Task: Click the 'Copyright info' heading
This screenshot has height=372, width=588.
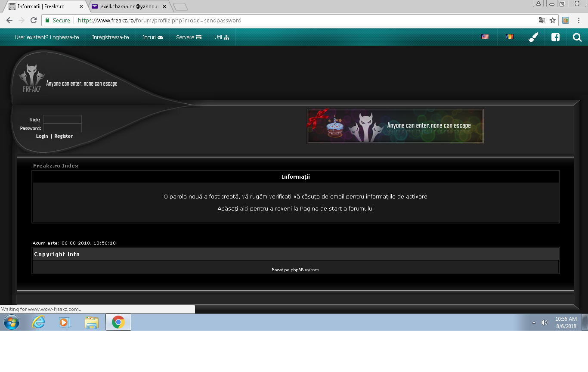Action: coord(57,254)
